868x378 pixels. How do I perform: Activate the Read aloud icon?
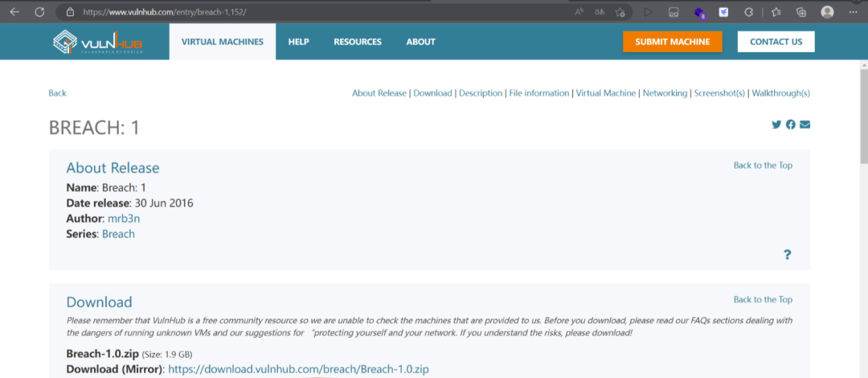point(579,11)
